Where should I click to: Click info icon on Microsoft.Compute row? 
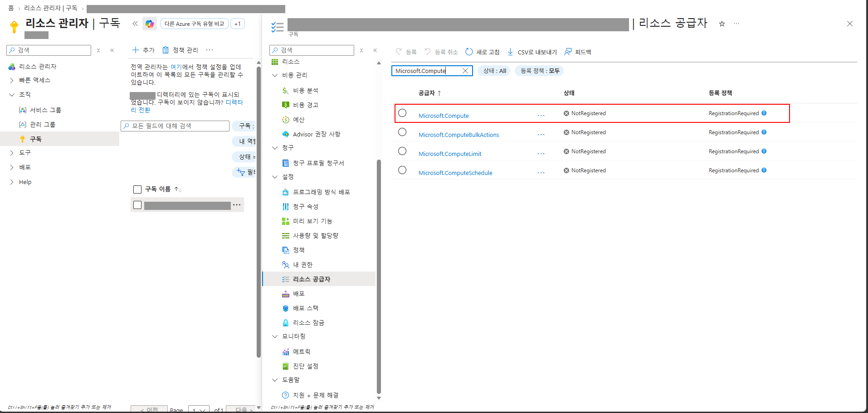click(x=764, y=113)
